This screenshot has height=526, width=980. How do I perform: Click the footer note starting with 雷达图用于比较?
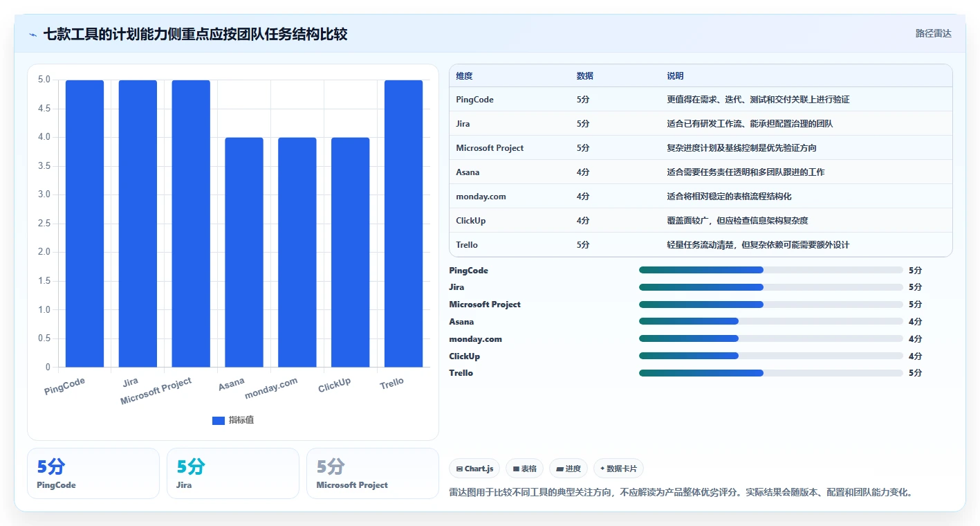click(x=682, y=493)
